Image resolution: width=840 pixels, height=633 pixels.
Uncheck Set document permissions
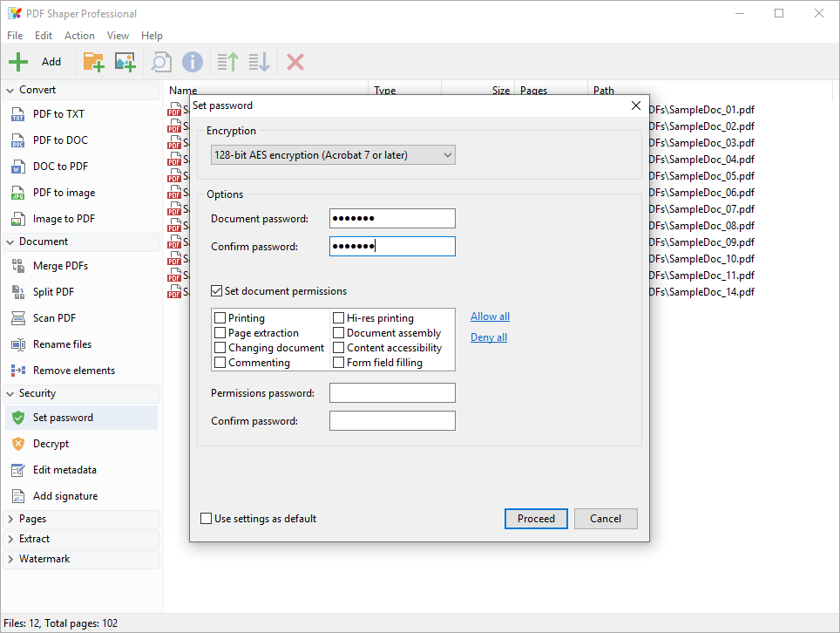tap(216, 291)
